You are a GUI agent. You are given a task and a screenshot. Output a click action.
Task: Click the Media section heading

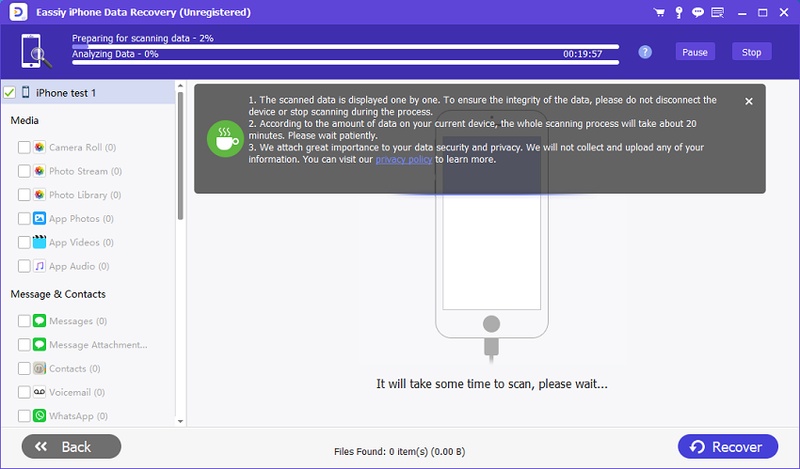pos(24,120)
